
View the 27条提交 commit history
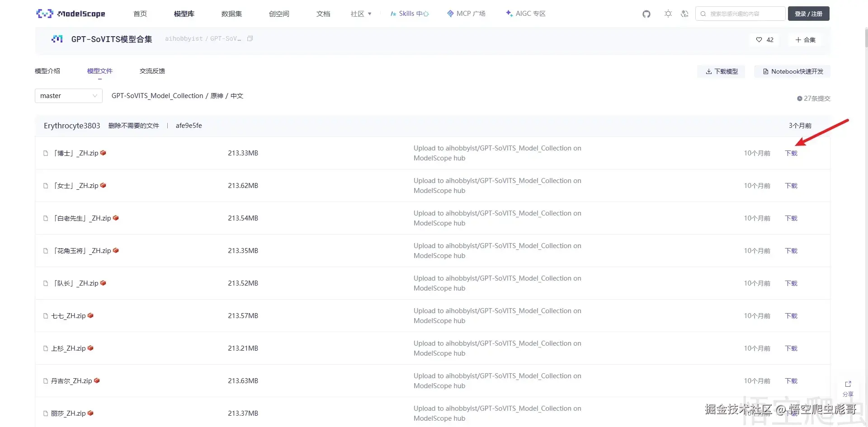pyautogui.click(x=814, y=99)
